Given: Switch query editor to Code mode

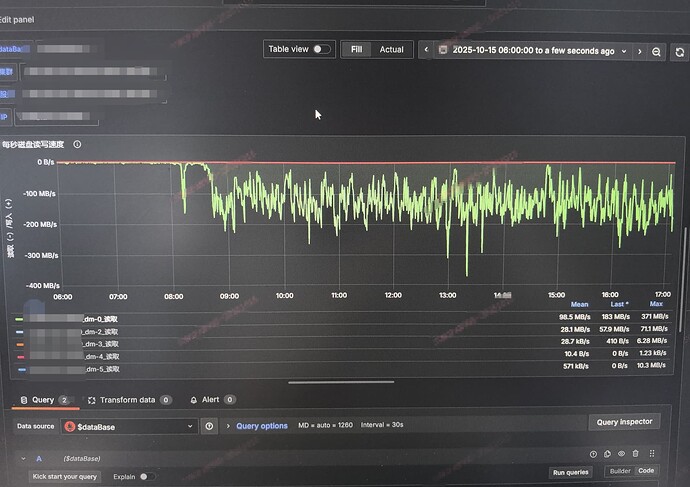Looking at the screenshot, I should point(646,470).
